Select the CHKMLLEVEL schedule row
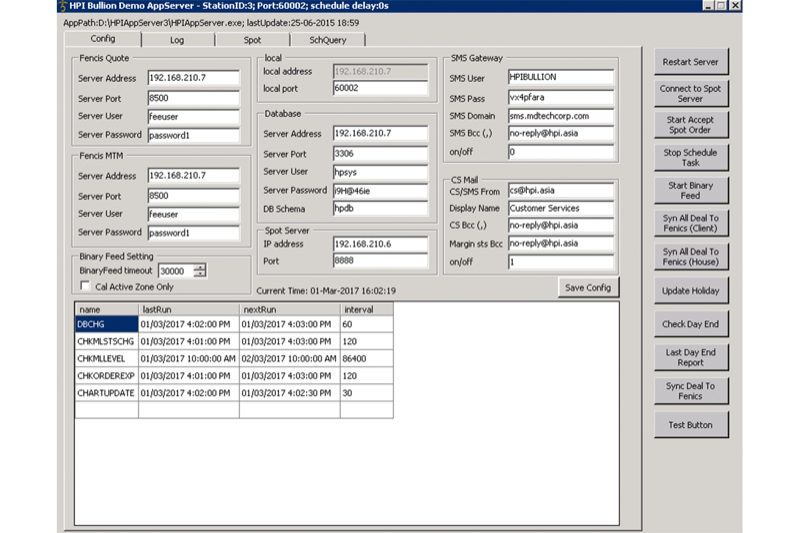800x533 pixels. point(234,359)
